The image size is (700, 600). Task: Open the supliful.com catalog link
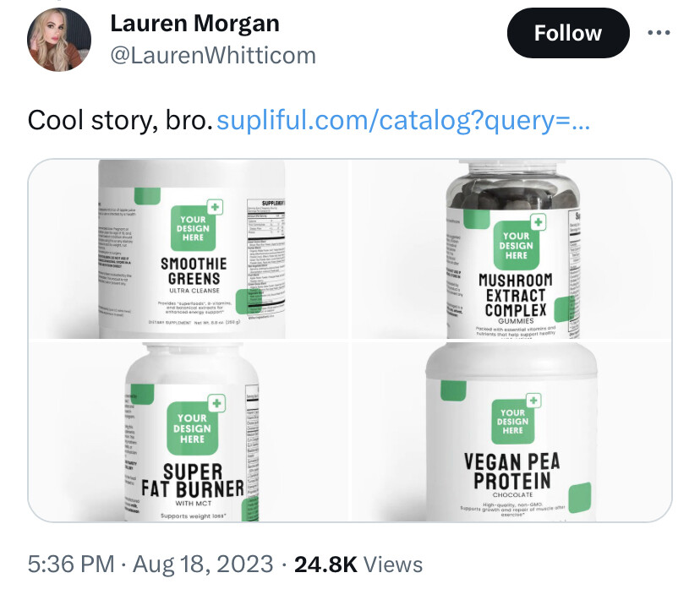(403, 121)
